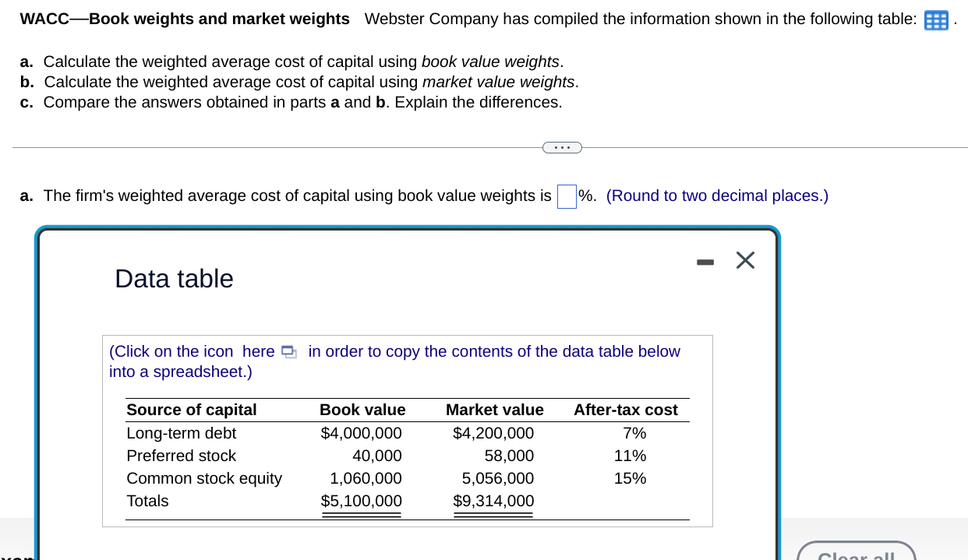
Task: Click the Data table title text
Action: [x=174, y=279]
